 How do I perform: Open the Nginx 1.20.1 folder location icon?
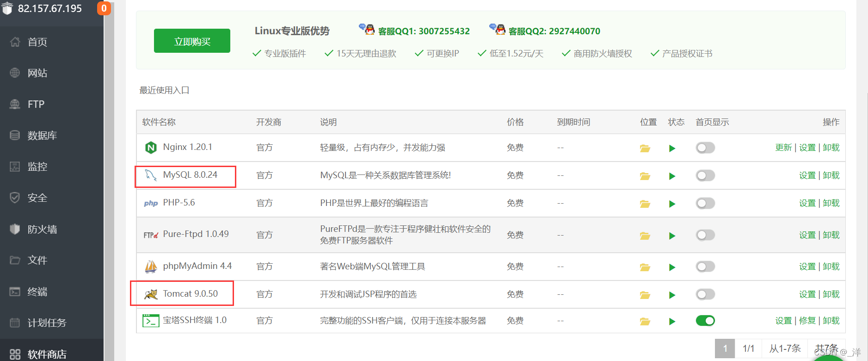pos(645,148)
